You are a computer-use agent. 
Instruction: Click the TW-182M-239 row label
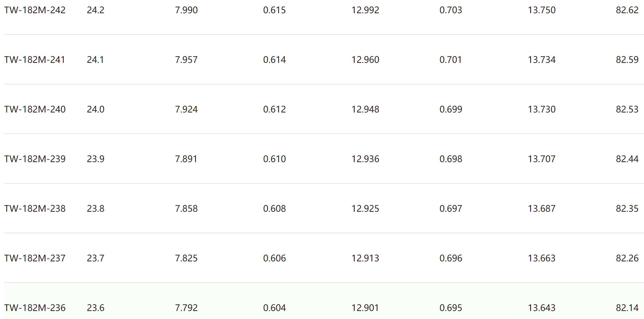(35, 159)
